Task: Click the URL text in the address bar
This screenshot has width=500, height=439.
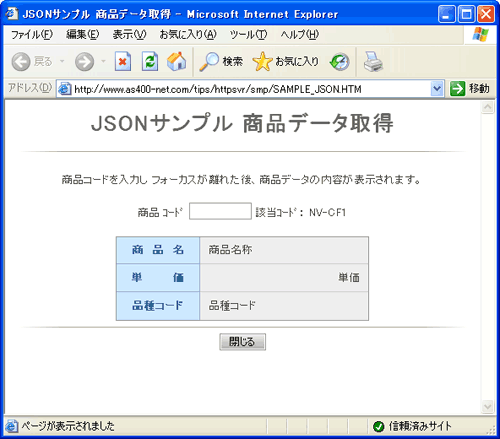Action: click(x=218, y=89)
